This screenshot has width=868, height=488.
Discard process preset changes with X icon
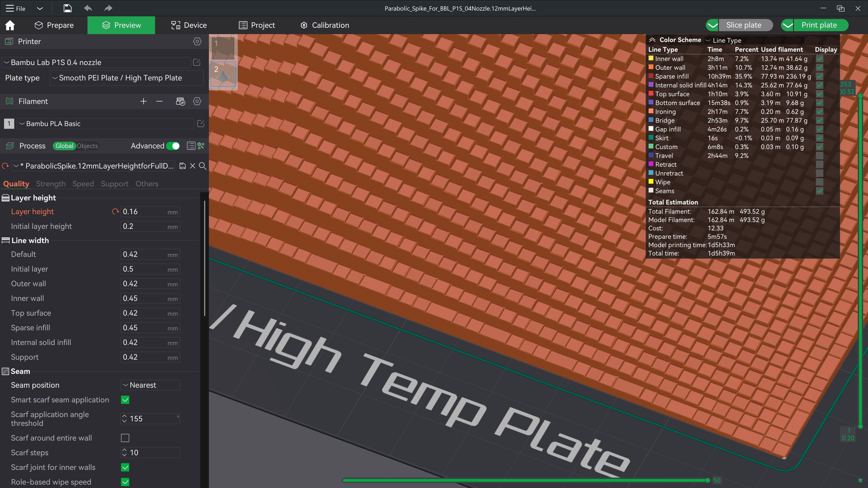(x=192, y=166)
